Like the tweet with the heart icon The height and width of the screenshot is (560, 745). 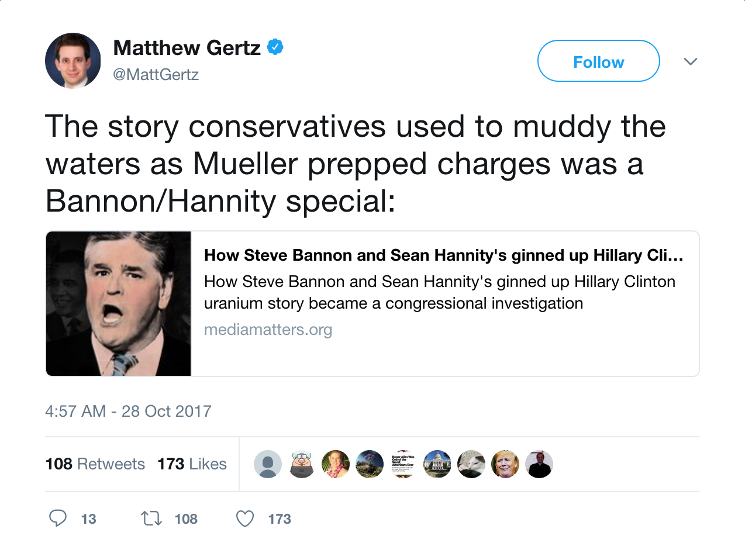245,518
